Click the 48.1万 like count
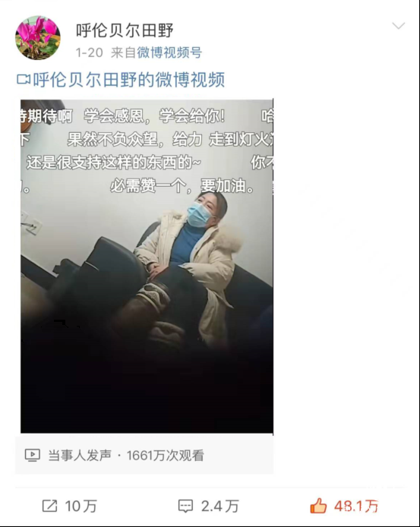Screen dimensions: 420x527 click(x=356, y=506)
